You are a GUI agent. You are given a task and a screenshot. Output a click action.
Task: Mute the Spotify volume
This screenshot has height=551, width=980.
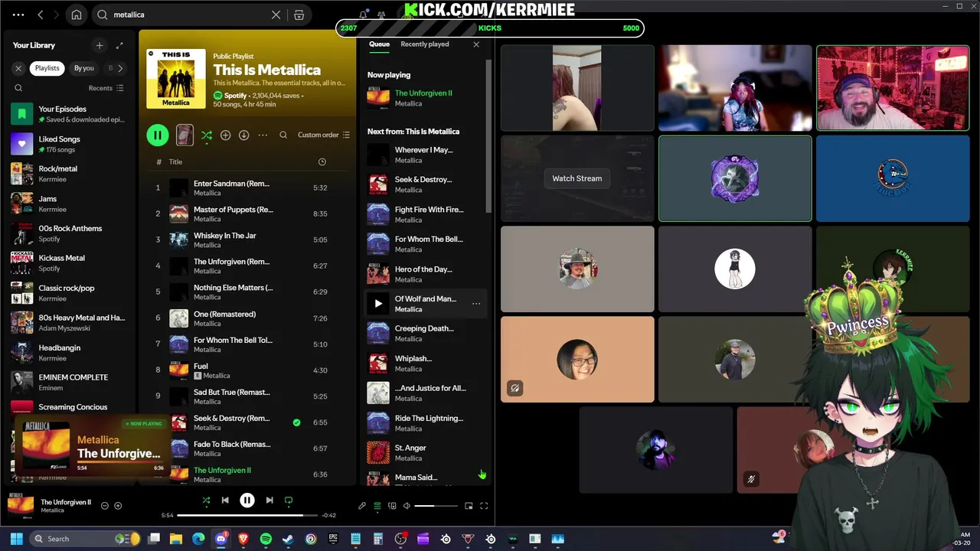407,506
